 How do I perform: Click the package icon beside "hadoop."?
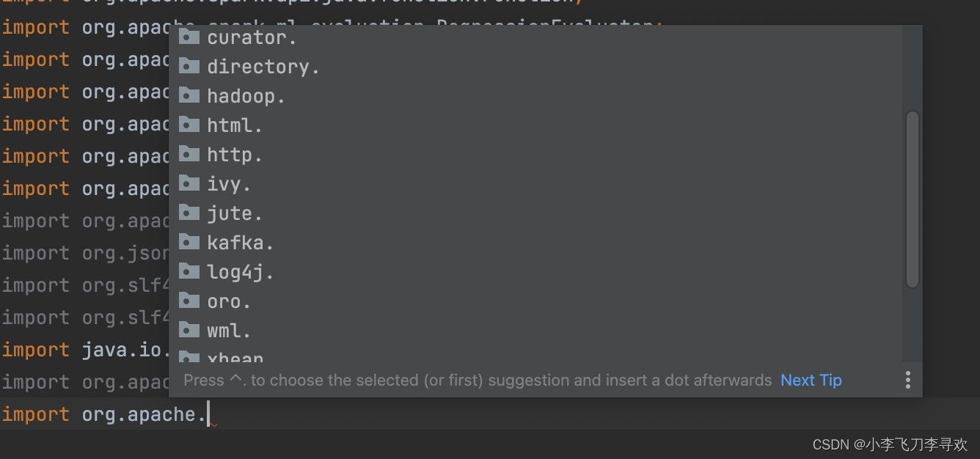pyautogui.click(x=189, y=95)
